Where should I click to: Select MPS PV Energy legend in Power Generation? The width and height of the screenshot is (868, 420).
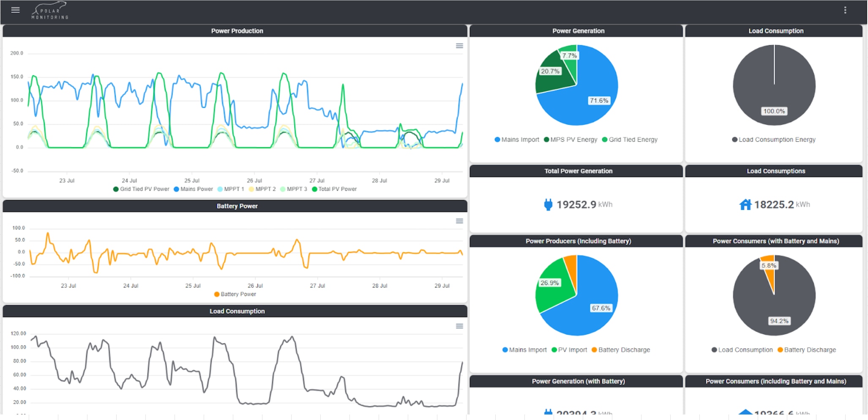[x=570, y=140]
